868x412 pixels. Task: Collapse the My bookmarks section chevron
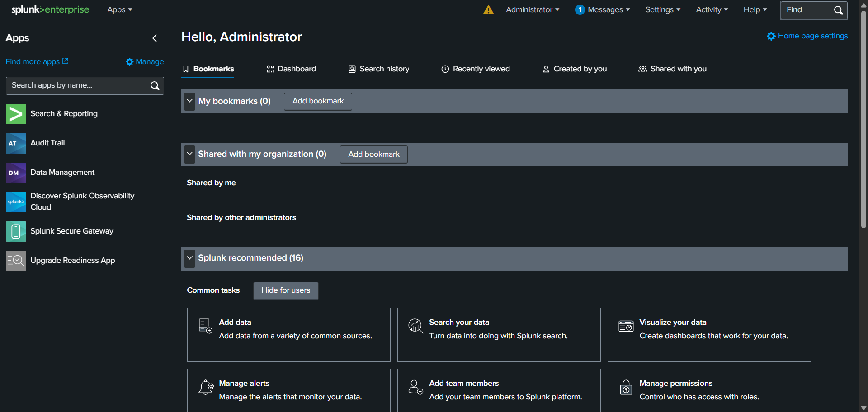190,101
